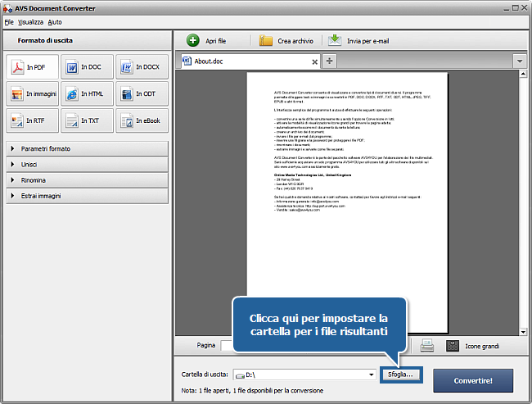Select the In HTML output format
532x404 pixels.
pos(87,93)
